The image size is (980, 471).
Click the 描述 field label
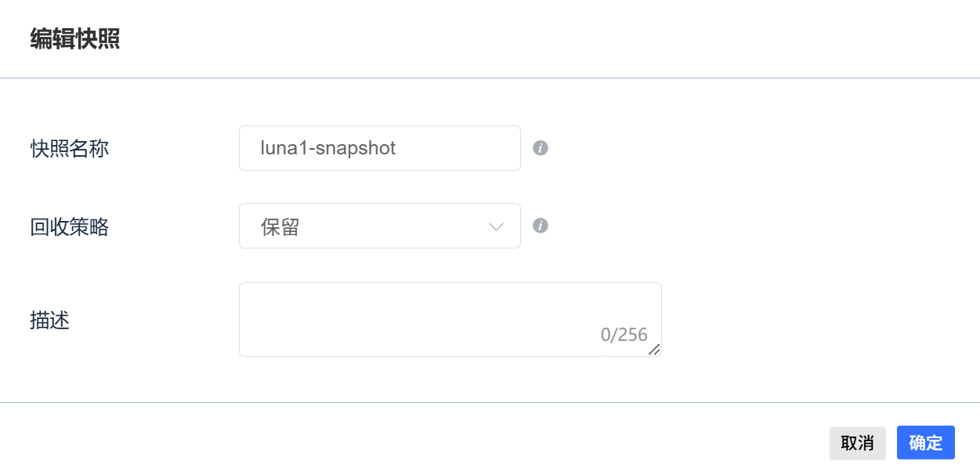[x=50, y=320]
